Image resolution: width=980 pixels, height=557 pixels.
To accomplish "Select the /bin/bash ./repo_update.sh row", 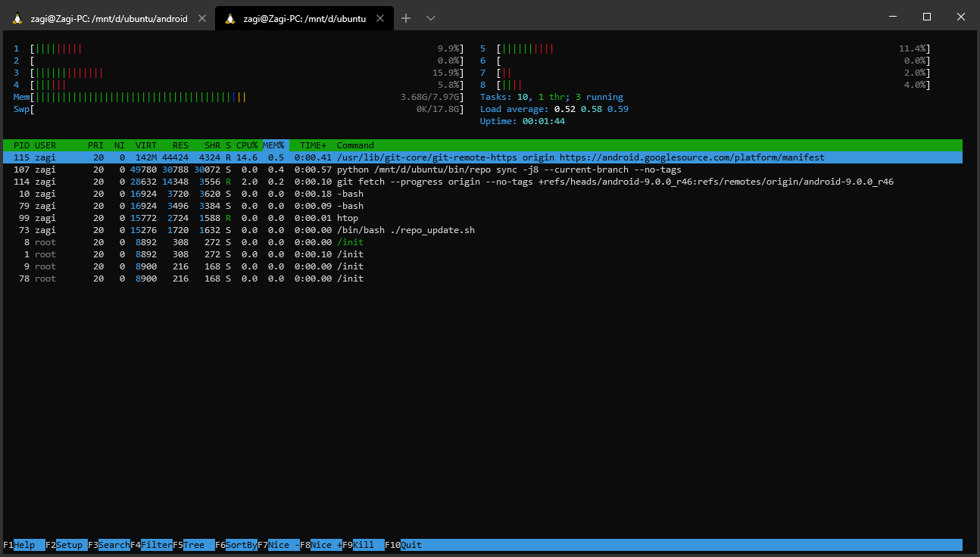I will (x=482, y=230).
